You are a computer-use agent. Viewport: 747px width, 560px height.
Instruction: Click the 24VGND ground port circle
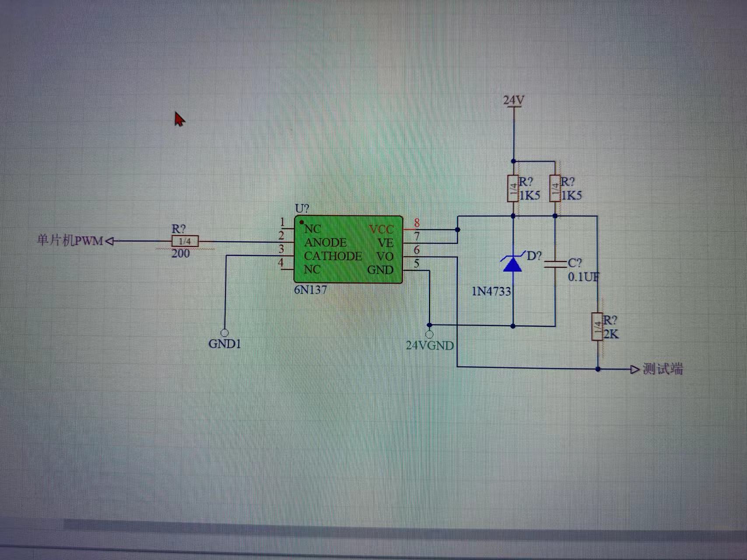pyautogui.click(x=429, y=335)
